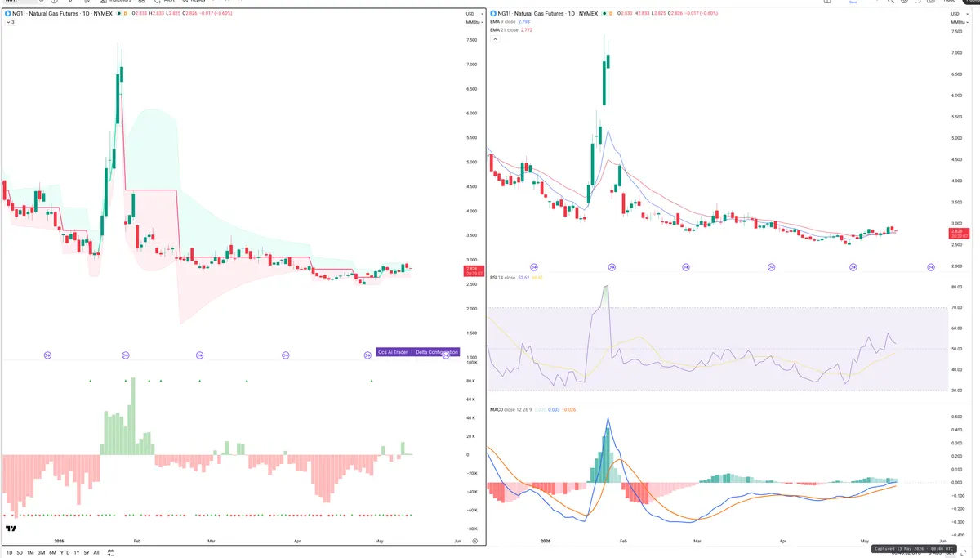
Task: Click right chart event marker near May
Action: tap(853, 266)
